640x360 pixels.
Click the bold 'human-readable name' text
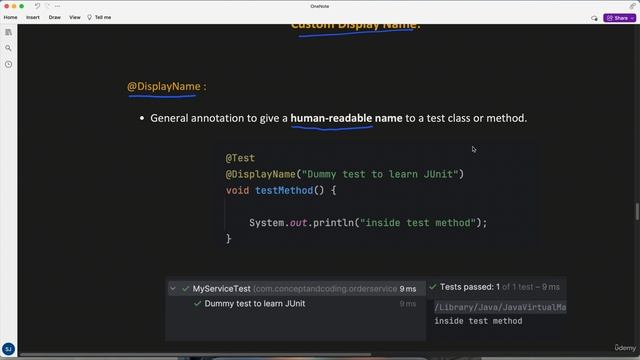pyautogui.click(x=346, y=118)
